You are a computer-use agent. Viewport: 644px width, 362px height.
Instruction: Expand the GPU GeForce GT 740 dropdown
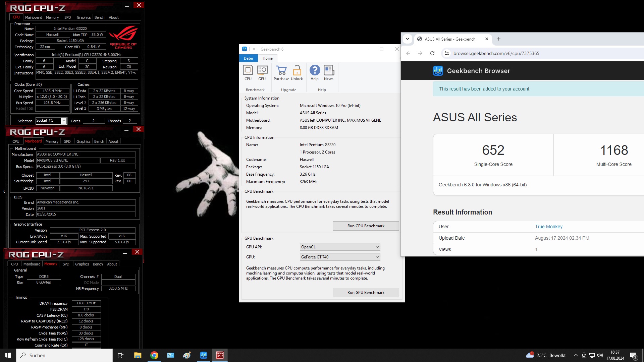[377, 257]
